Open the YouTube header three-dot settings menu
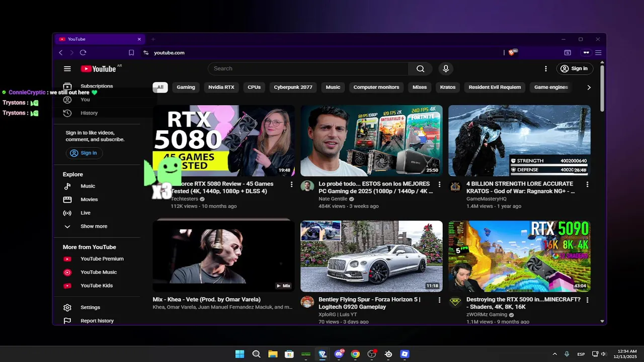The image size is (644, 362). (x=545, y=69)
